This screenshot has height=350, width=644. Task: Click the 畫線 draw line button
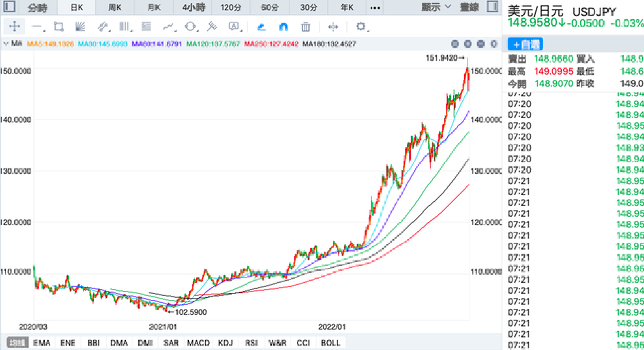(x=469, y=7)
